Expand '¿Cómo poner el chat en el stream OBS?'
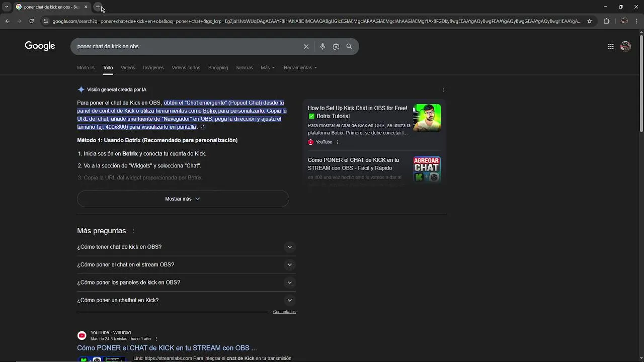 [186, 264]
